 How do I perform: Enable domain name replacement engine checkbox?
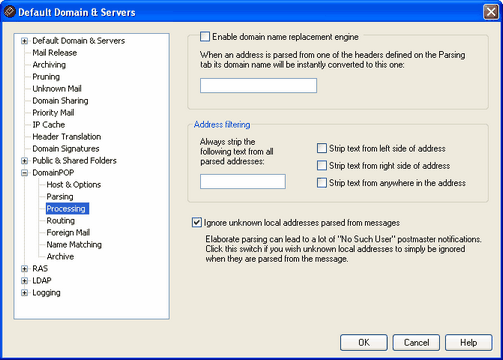point(205,36)
